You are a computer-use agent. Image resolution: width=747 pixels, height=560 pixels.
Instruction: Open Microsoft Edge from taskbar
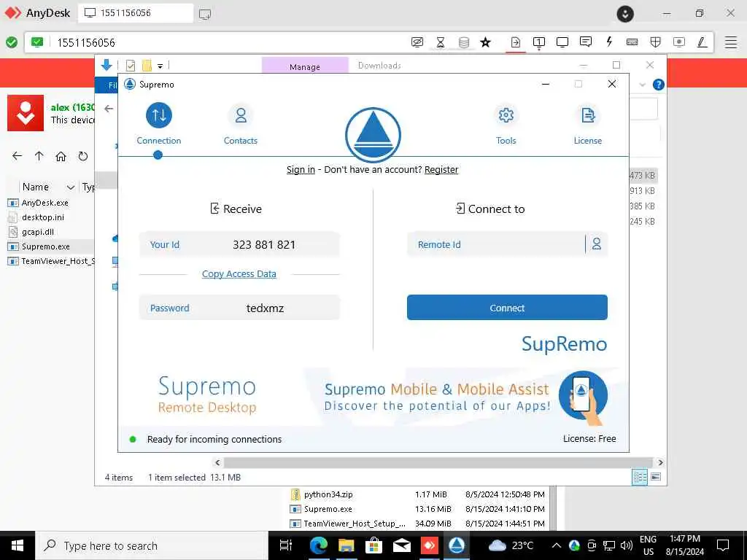coord(318,545)
